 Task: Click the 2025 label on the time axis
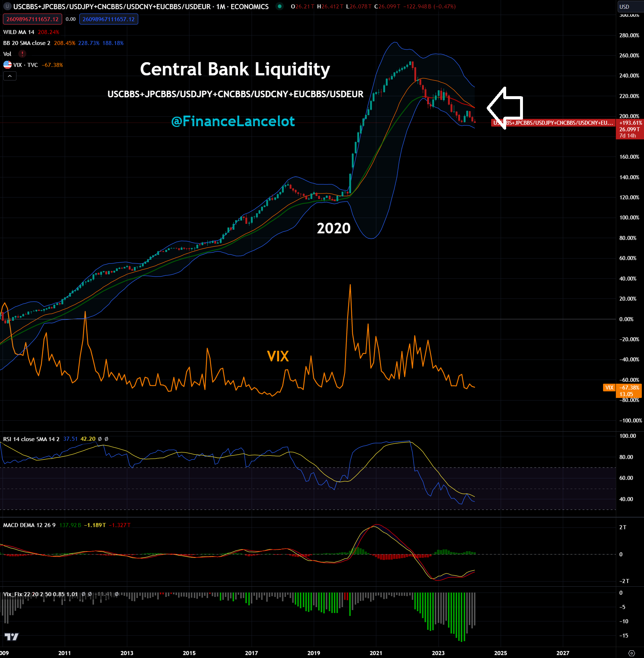pyautogui.click(x=501, y=653)
